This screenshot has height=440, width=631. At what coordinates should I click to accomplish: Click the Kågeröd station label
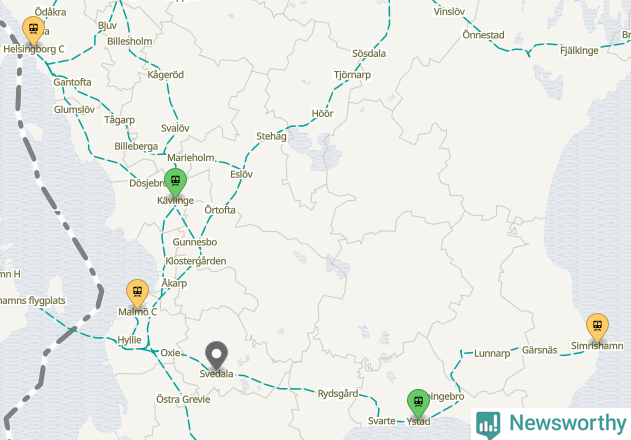tap(165, 75)
